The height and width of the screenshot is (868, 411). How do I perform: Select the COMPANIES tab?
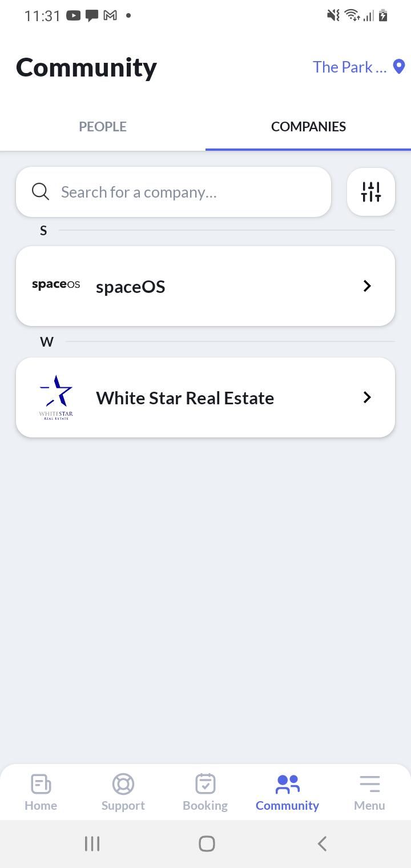tap(308, 126)
